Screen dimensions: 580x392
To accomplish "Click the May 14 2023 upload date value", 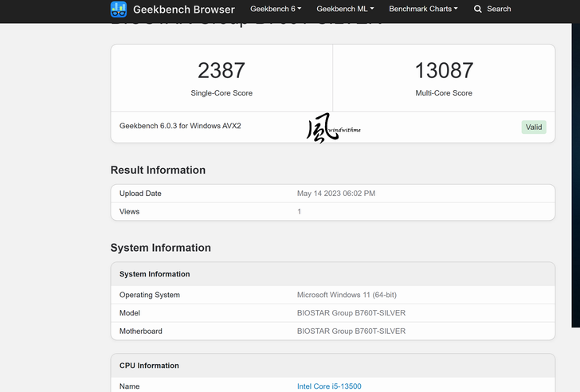I will pos(336,194).
